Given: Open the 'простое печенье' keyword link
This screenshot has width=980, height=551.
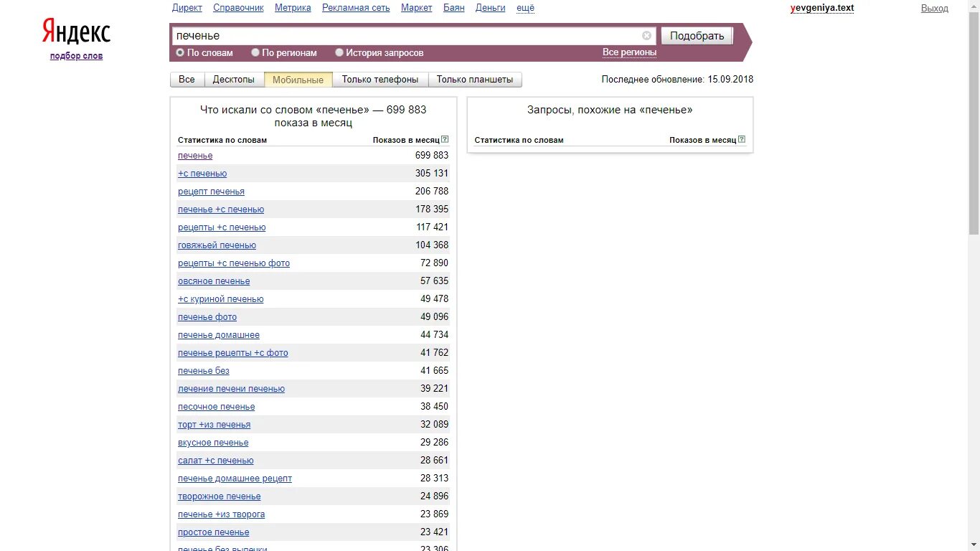Looking at the screenshot, I should click(214, 532).
